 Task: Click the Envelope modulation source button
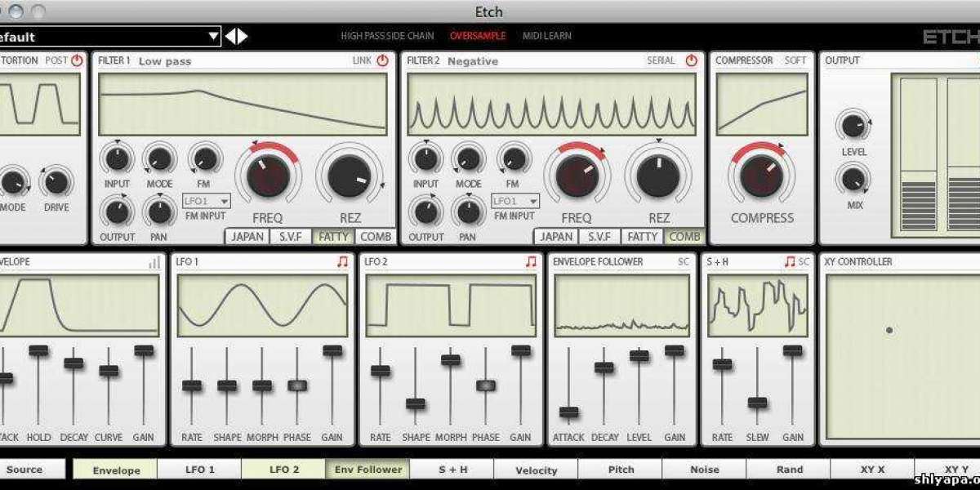click(115, 470)
